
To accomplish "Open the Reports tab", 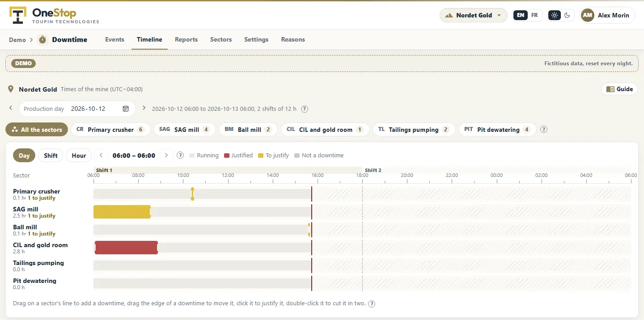I will [186, 39].
